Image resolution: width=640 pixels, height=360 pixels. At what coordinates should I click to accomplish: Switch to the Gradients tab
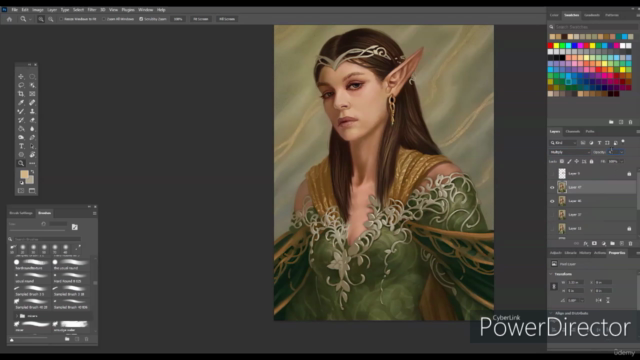(592, 15)
